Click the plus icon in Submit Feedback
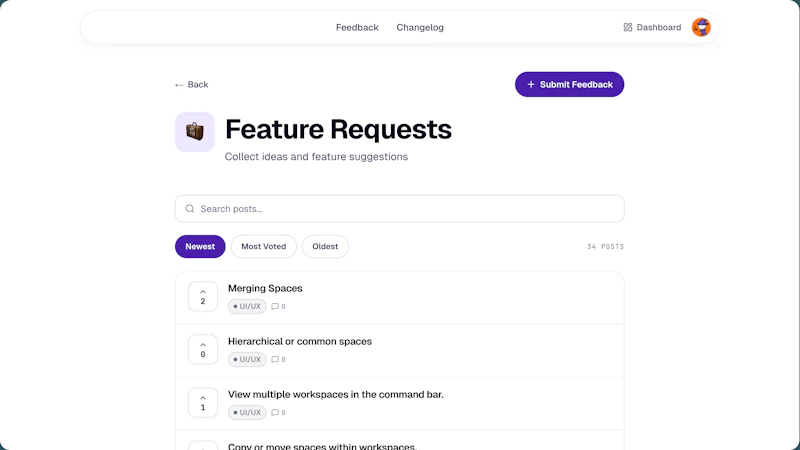800x450 pixels. [x=531, y=85]
